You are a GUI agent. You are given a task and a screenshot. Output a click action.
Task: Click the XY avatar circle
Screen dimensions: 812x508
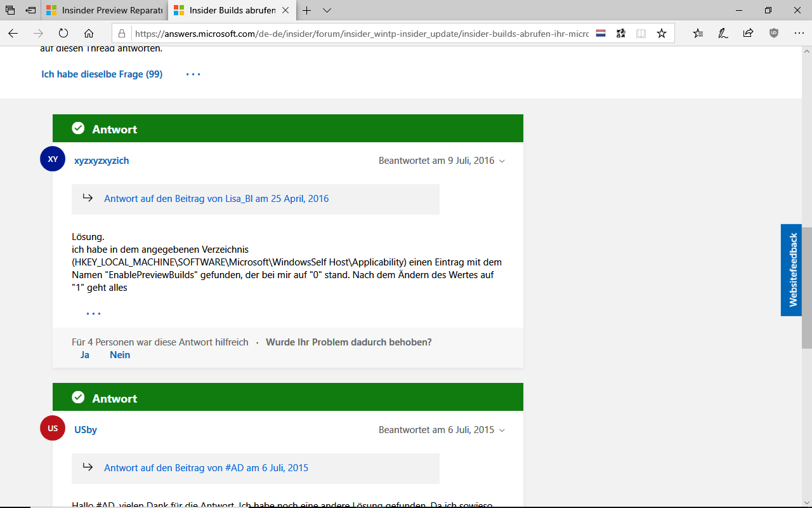pyautogui.click(x=53, y=159)
